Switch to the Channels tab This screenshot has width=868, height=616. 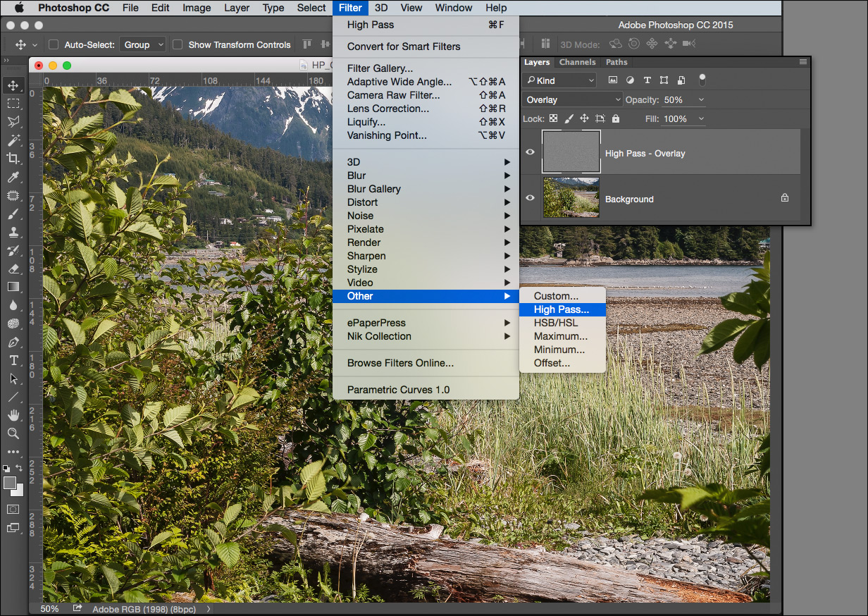click(577, 62)
